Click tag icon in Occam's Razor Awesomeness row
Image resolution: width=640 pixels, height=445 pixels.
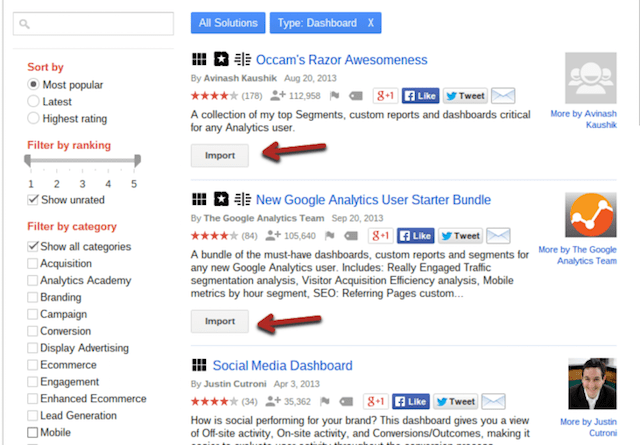click(x=356, y=96)
